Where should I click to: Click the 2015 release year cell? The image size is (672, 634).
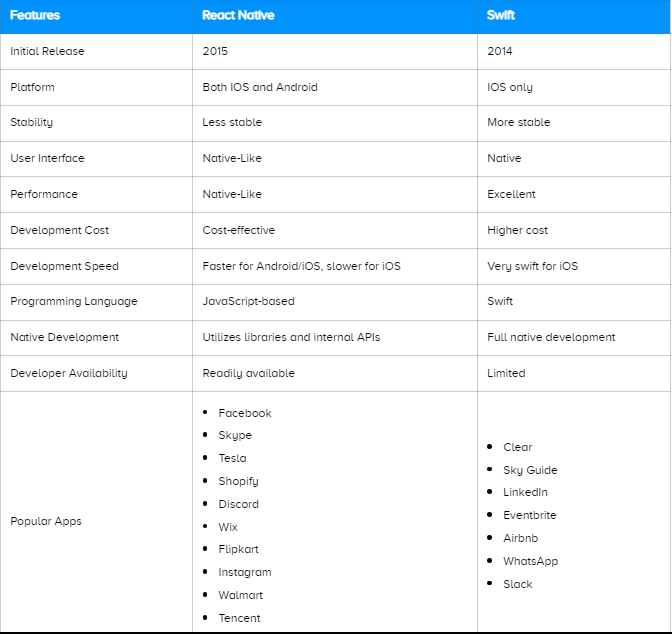216,51
